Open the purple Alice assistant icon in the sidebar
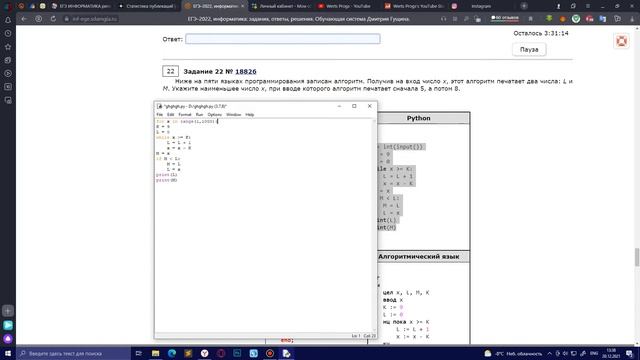 8,339
